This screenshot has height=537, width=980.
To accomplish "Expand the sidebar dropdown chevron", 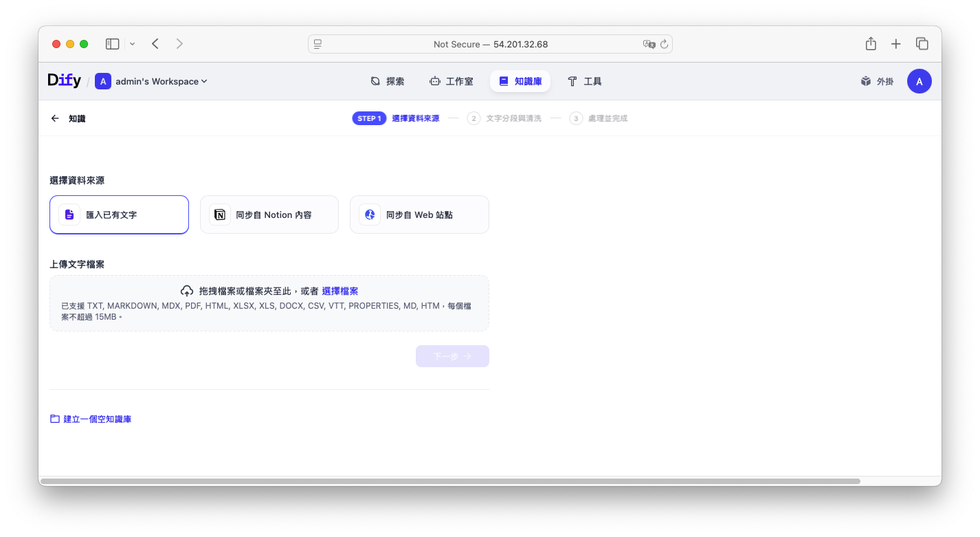I will [x=132, y=44].
